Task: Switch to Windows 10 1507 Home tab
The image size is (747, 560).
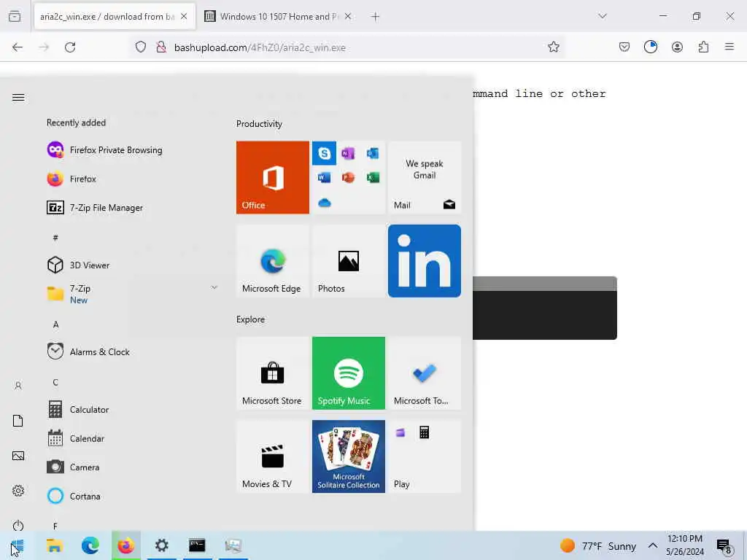Action: (x=279, y=17)
